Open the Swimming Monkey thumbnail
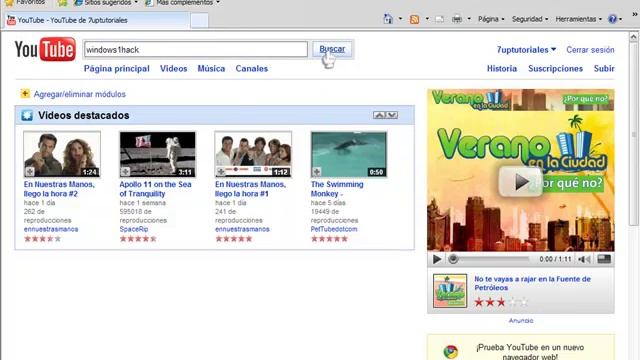The image size is (640, 360). (349, 154)
